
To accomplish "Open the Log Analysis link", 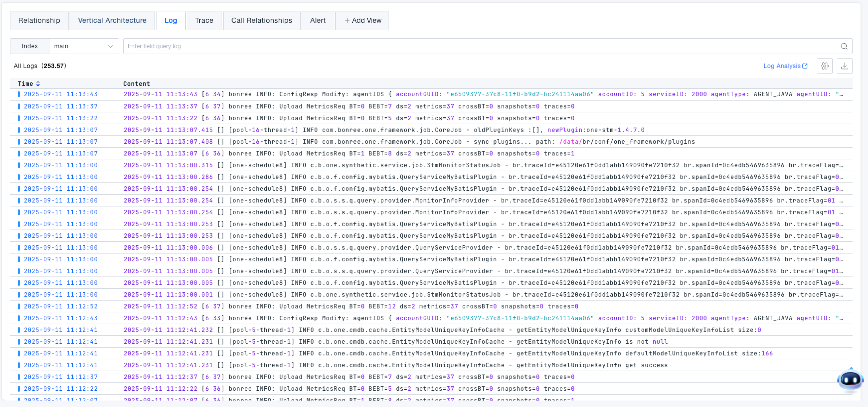I will pos(782,66).
